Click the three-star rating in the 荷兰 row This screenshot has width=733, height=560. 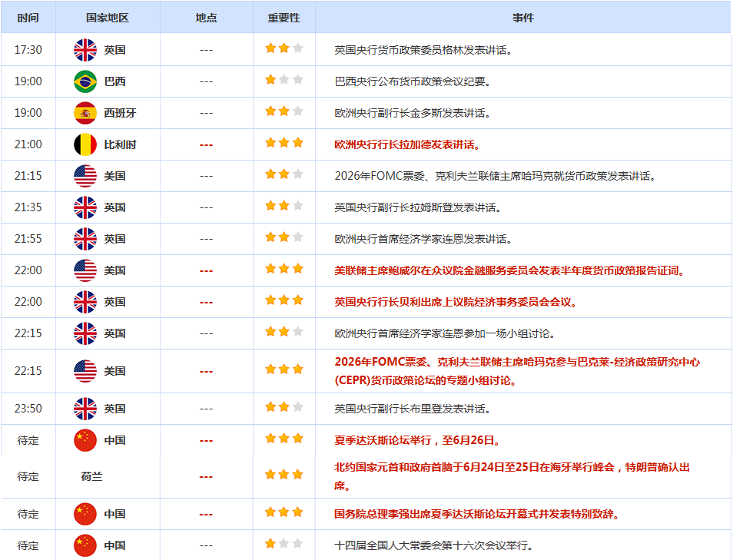(284, 475)
